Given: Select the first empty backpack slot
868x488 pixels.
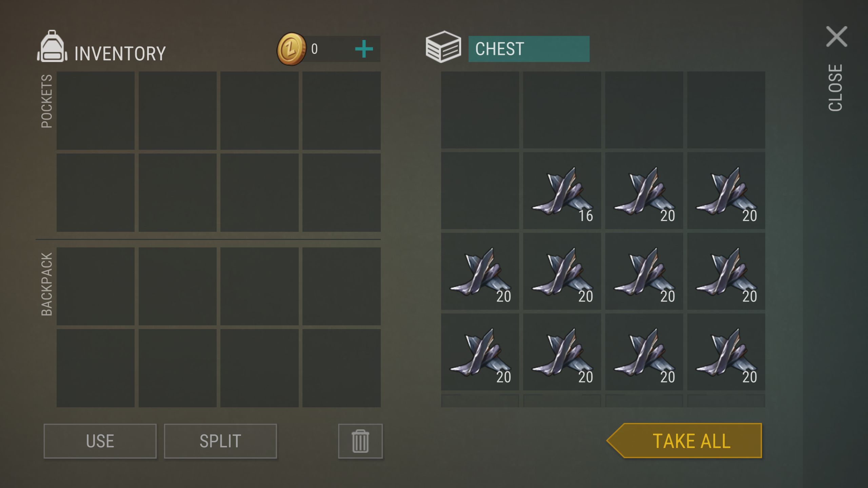Looking at the screenshot, I should (95, 286).
